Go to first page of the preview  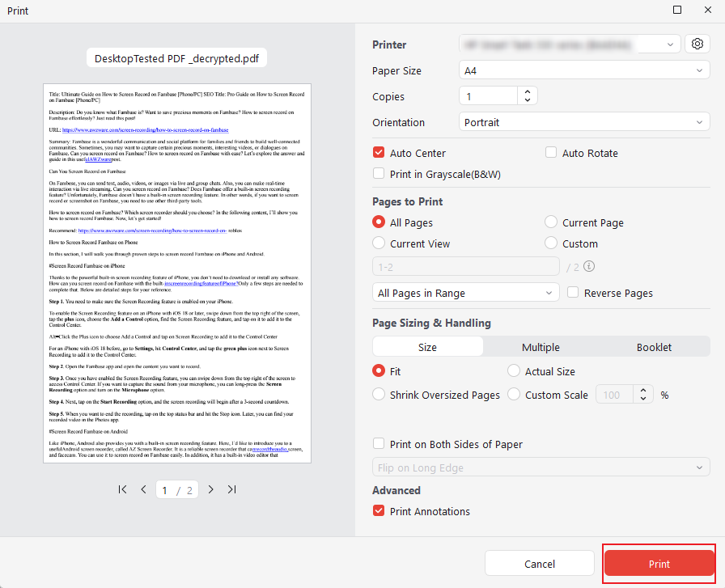tap(122, 489)
